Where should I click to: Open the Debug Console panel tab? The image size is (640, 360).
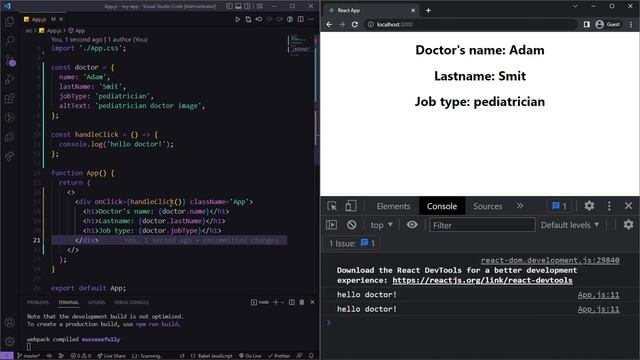(x=131, y=302)
